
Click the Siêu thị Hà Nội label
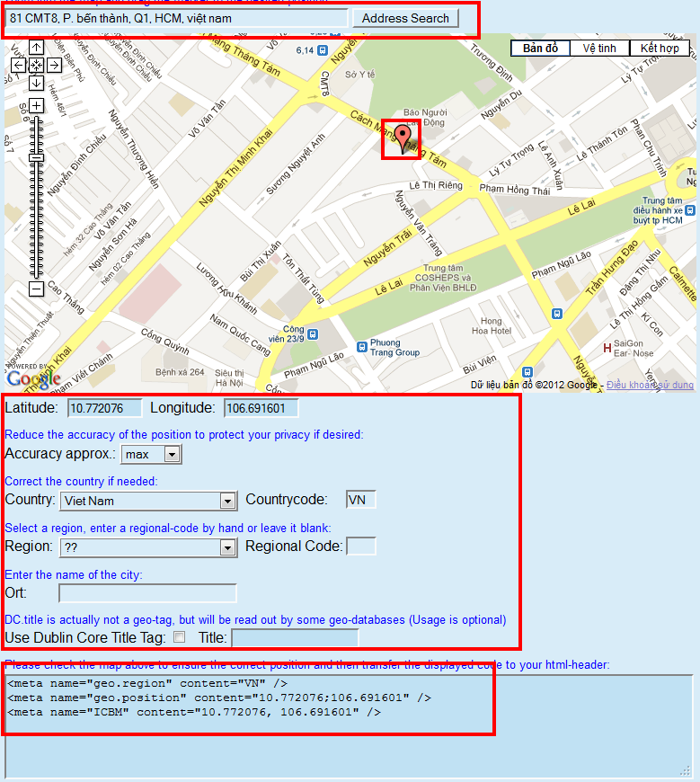pyautogui.click(x=229, y=378)
